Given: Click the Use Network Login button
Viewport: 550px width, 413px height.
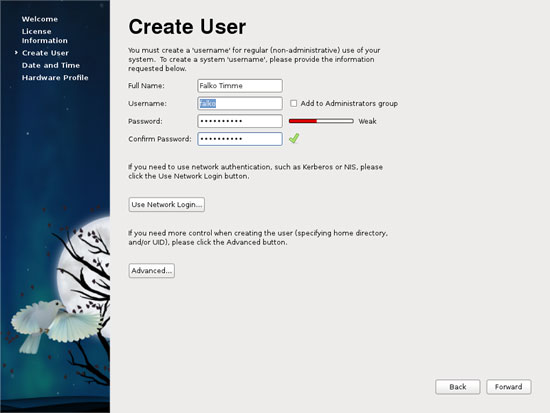Looking at the screenshot, I should [167, 205].
